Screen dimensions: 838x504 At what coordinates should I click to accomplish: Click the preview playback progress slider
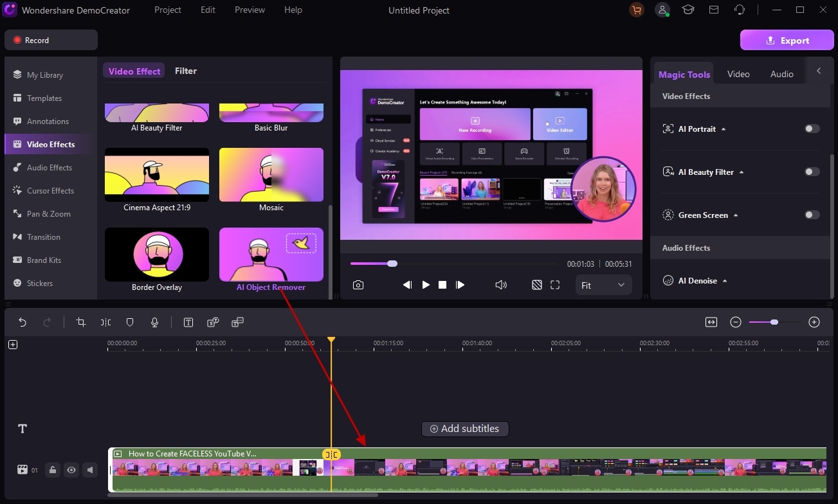[454, 264]
